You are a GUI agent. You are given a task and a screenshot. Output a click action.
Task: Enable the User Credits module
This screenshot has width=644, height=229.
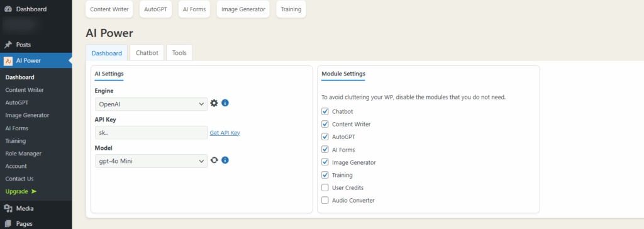coord(325,187)
